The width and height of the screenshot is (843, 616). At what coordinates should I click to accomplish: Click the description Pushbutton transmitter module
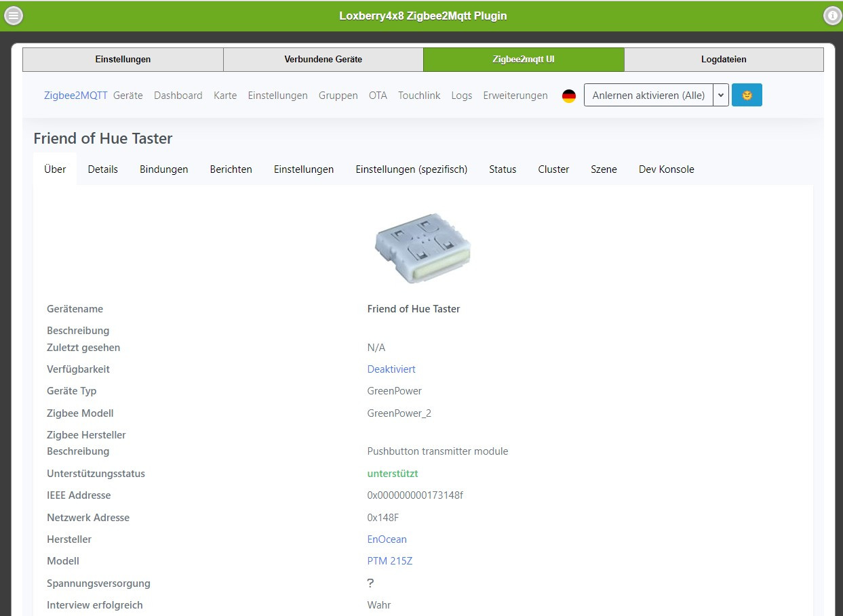(437, 451)
